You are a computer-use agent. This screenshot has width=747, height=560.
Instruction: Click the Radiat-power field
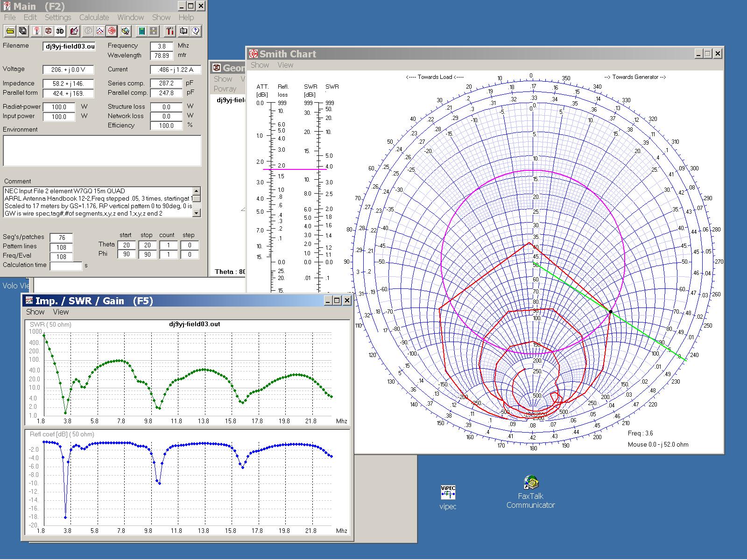point(59,107)
